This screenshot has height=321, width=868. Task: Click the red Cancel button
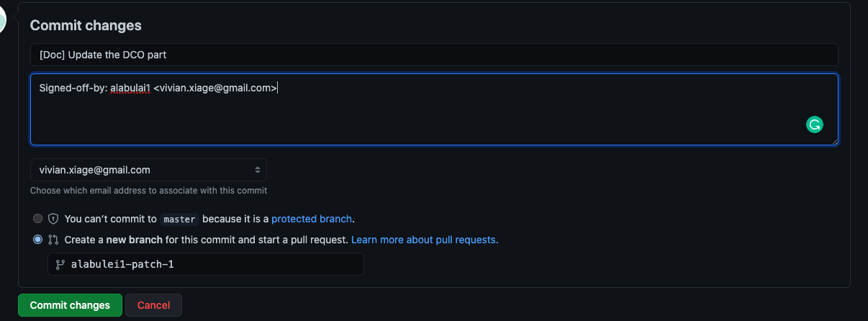click(x=153, y=305)
